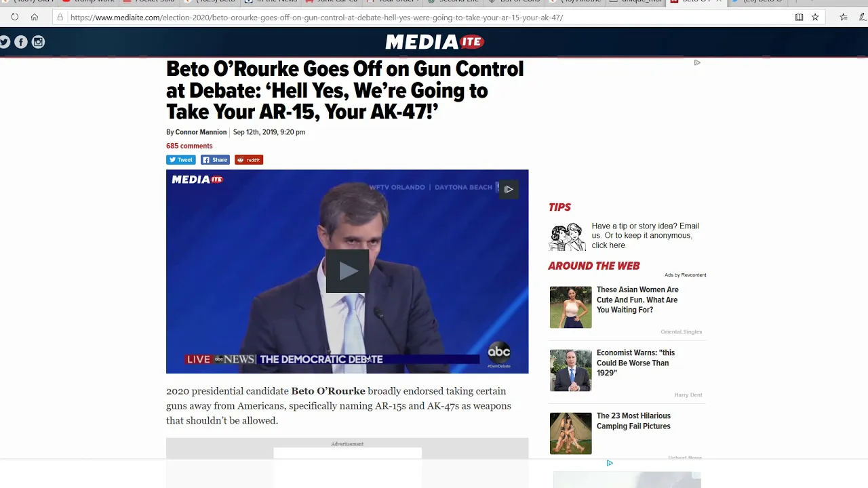Open the favorites list icon
Viewport: 868px width, 488px height.
844,17
